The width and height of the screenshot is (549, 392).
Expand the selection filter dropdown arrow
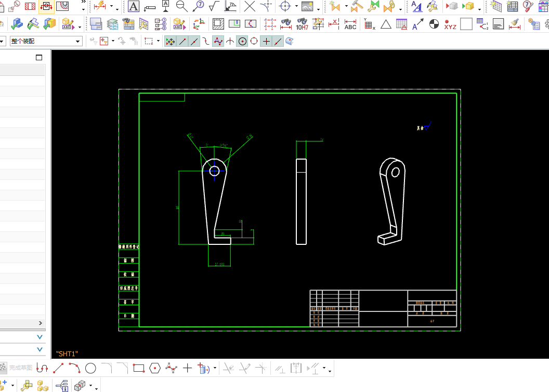tap(113, 41)
